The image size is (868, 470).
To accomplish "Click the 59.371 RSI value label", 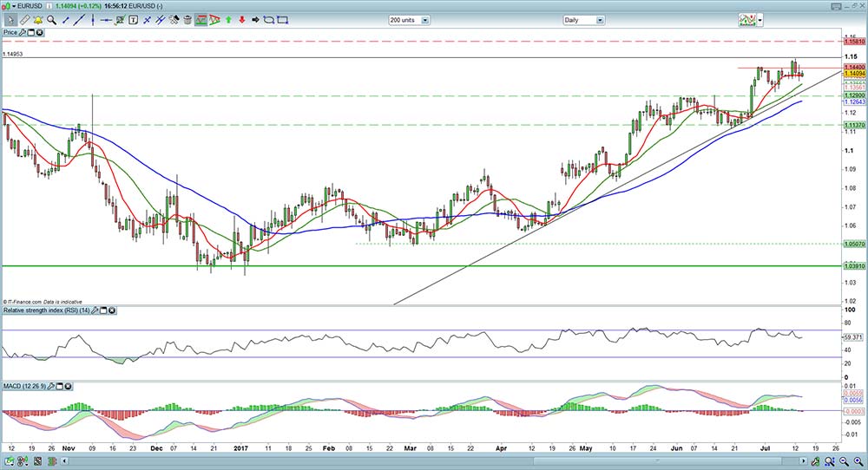I will [x=853, y=336].
